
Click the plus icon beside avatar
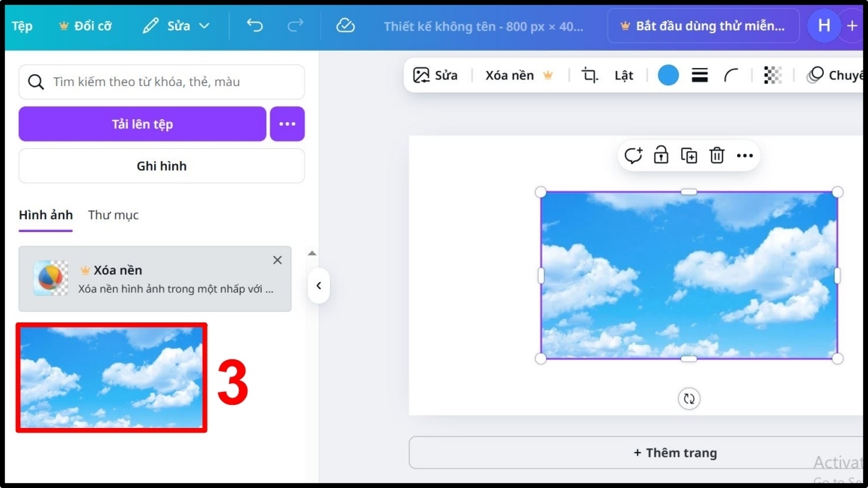[852, 26]
